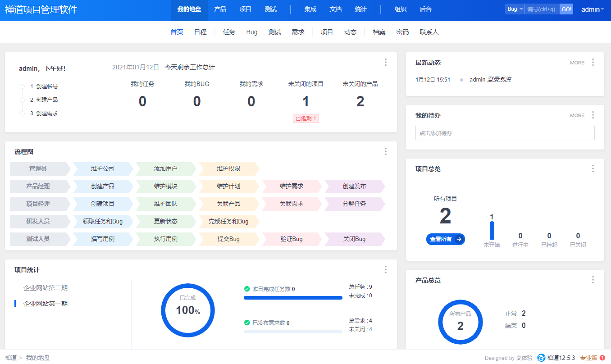Expand the Bug search type dropdown
Viewport: 611px width, 364px height.
pyautogui.click(x=515, y=9)
